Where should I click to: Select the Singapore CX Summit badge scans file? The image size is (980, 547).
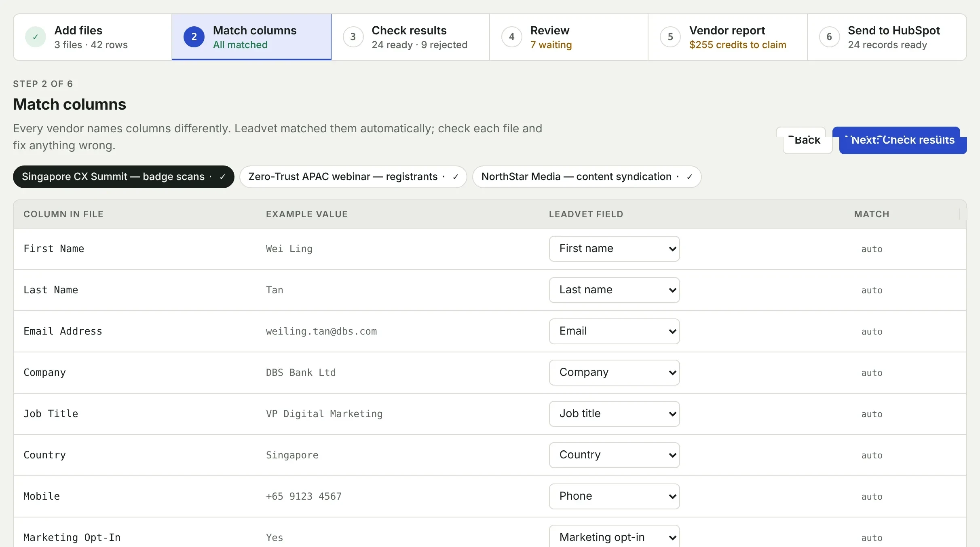pyautogui.click(x=124, y=177)
